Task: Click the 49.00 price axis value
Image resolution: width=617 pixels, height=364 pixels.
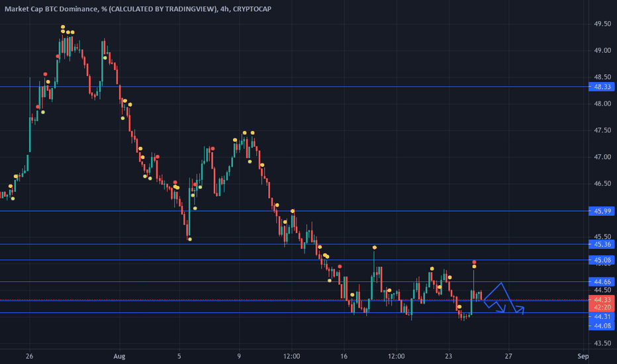Action: 602,50
